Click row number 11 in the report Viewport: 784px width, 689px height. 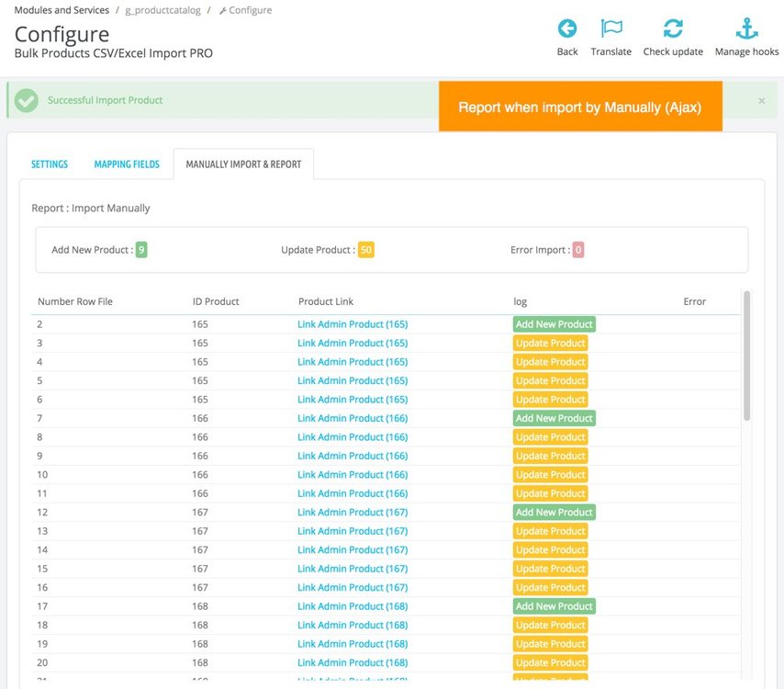(42, 494)
